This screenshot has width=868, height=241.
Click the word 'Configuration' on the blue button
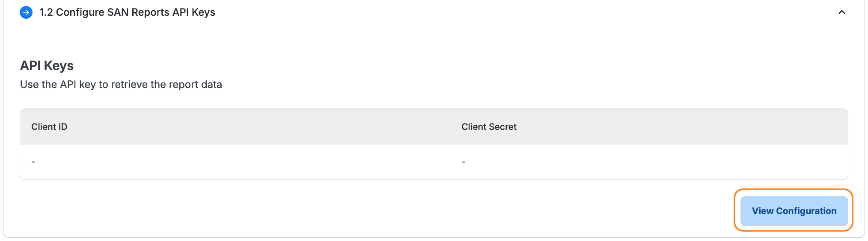point(806,211)
